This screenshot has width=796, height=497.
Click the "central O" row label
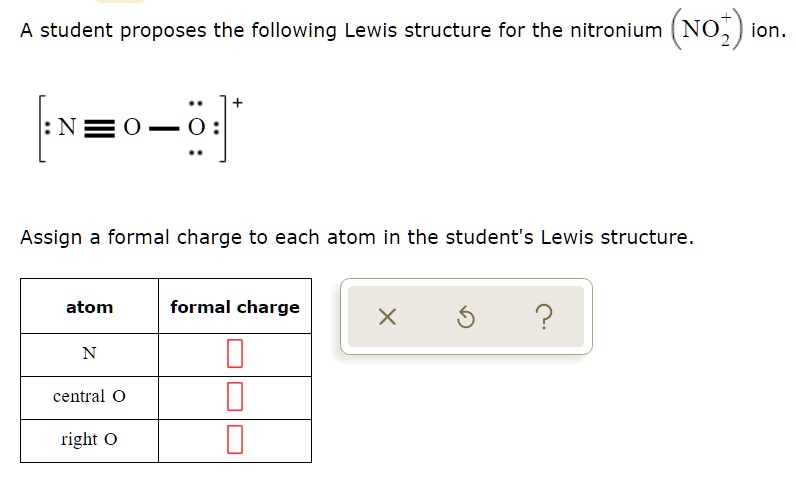pos(89,396)
